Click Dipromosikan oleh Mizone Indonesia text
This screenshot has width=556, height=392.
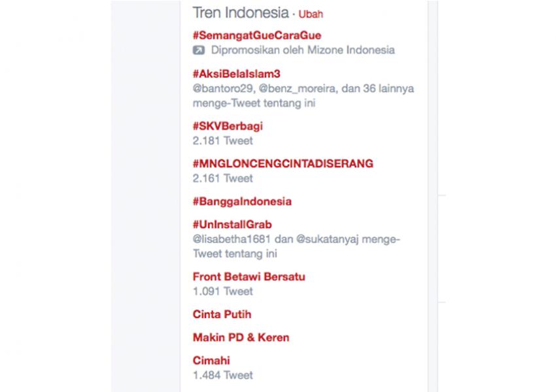point(303,50)
